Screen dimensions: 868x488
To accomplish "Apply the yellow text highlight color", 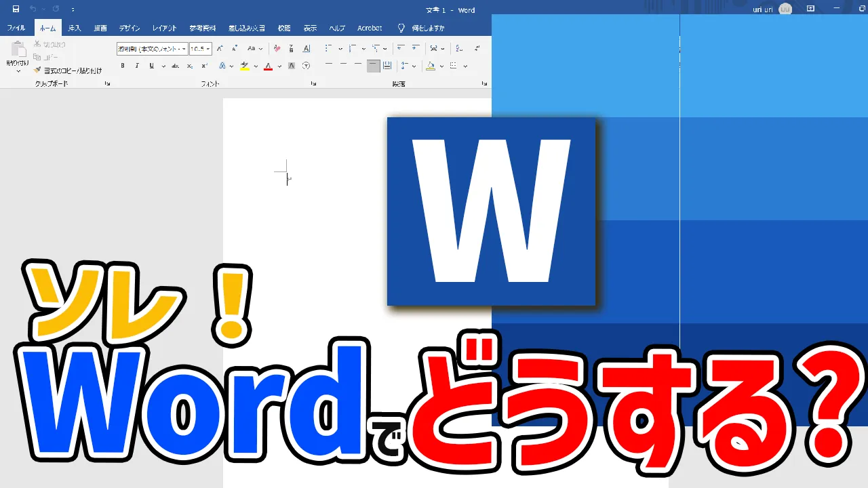I will click(245, 66).
